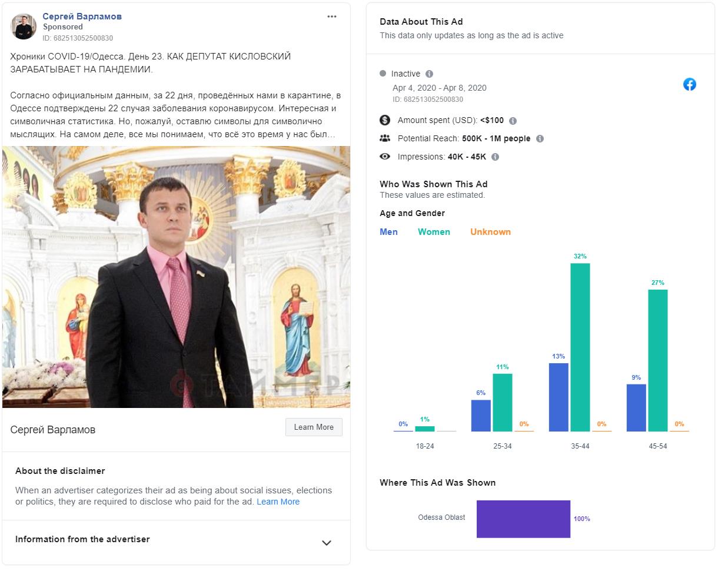Viewport: 728px width, 574px height.
Task: Click info icon next to Inactive status
Action: (429, 74)
